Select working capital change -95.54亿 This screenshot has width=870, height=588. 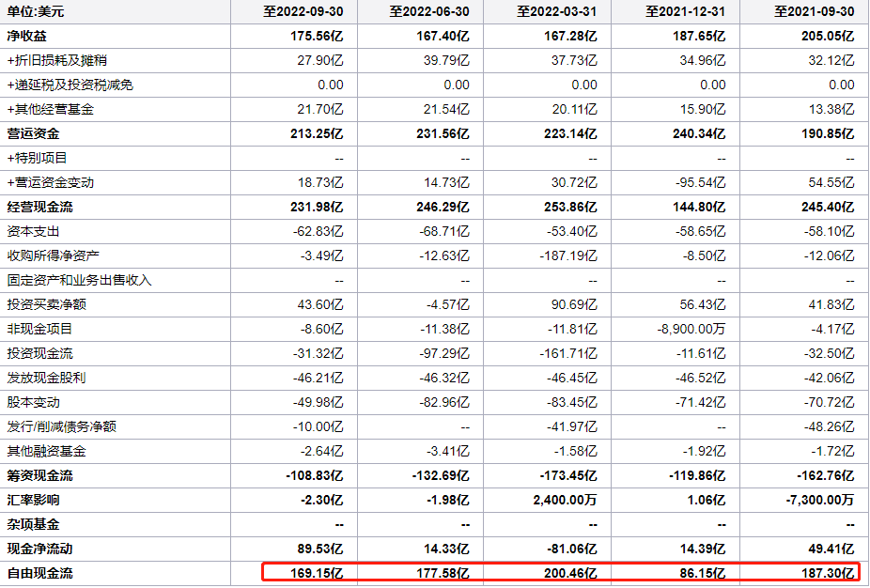pos(701,182)
